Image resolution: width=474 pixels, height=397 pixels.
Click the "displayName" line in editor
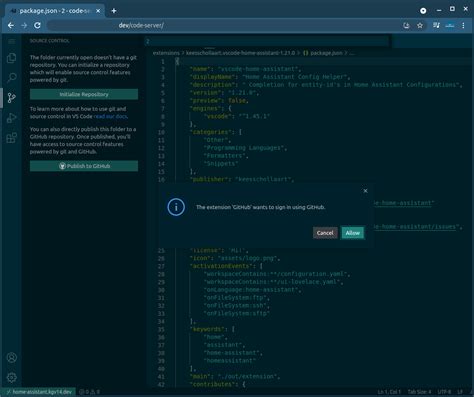point(270,77)
